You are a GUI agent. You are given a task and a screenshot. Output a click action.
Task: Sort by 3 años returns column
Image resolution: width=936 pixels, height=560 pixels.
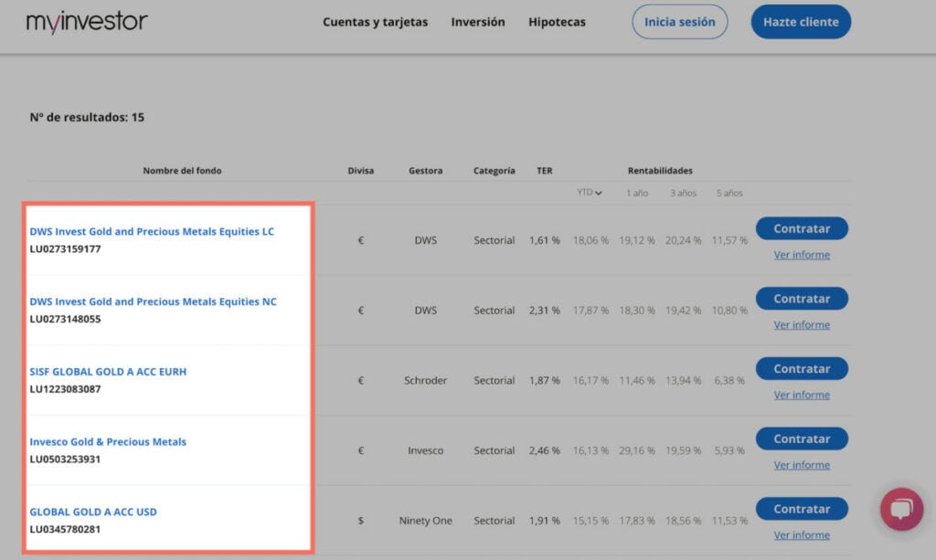click(683, 194)
